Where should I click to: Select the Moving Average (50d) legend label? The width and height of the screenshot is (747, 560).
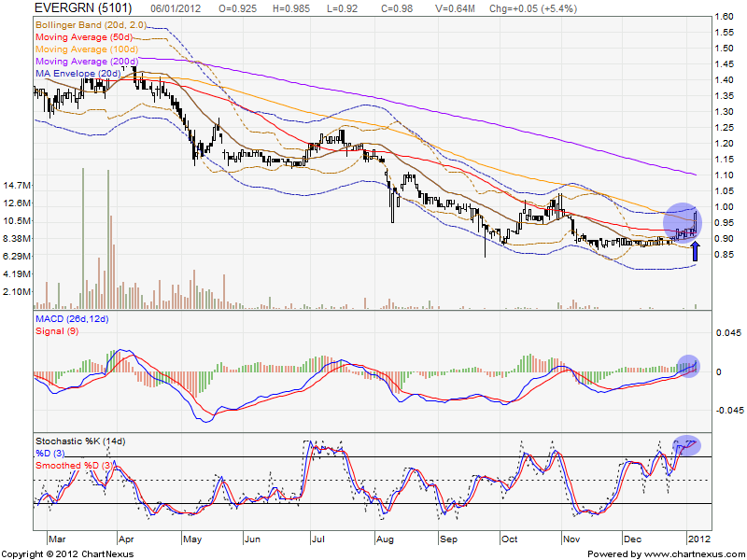tap(83, 35)
